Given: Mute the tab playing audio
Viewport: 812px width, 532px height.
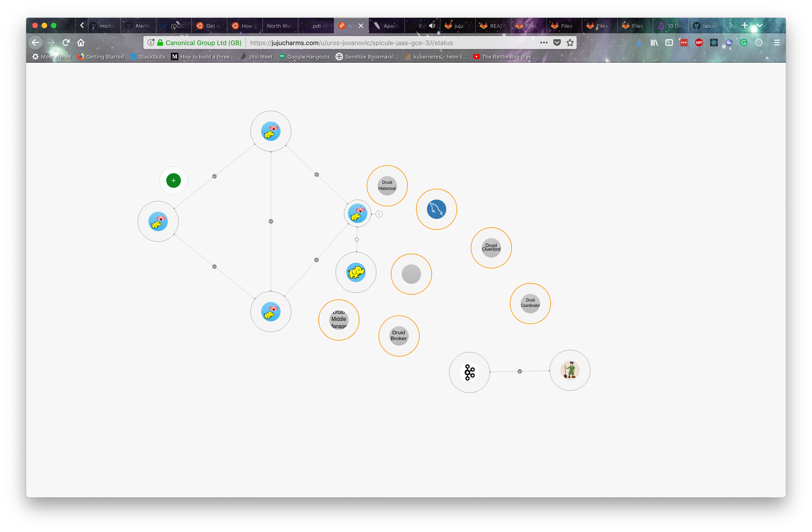Looking at the screenshot, I should pos(432,26).
